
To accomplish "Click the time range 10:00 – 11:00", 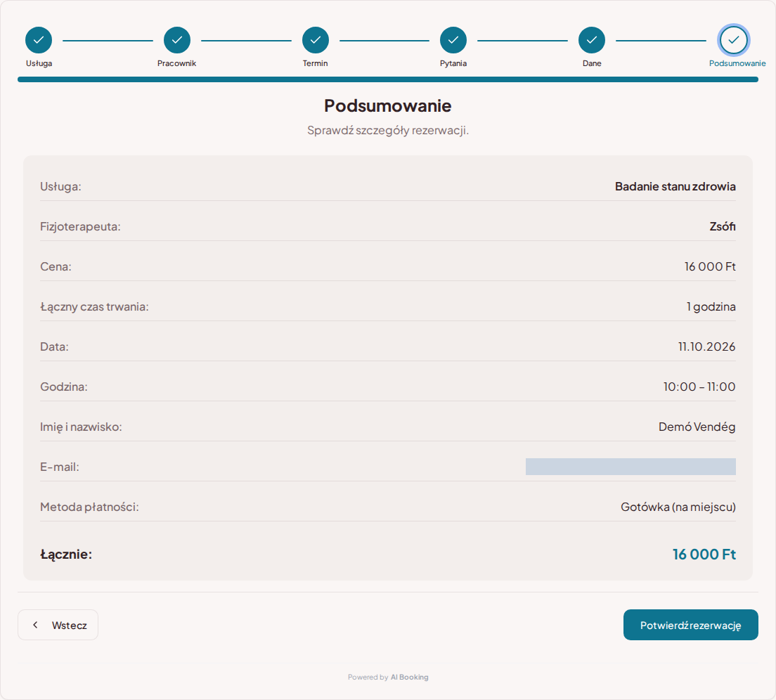I will point(699,387).
